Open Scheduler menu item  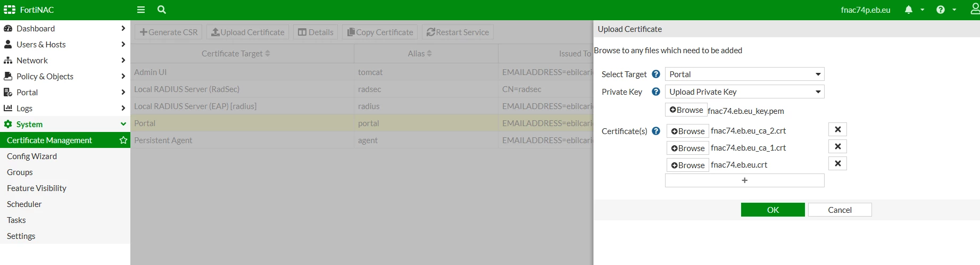[x=65, y=204]
